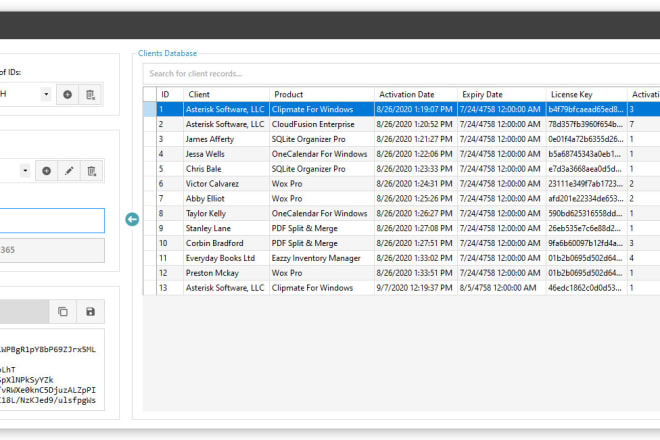Select the Victor Calvarez client cell
660x440 pixels.
[226, 184]
